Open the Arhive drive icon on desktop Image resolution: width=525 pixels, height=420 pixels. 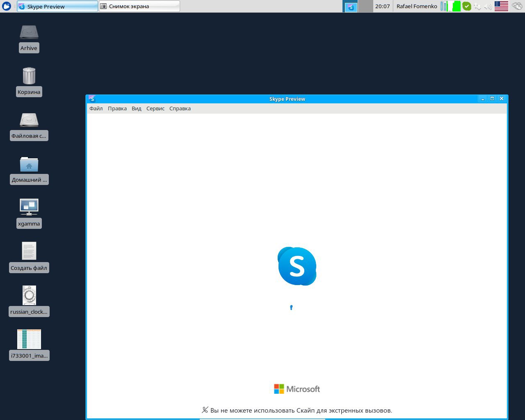29,32
